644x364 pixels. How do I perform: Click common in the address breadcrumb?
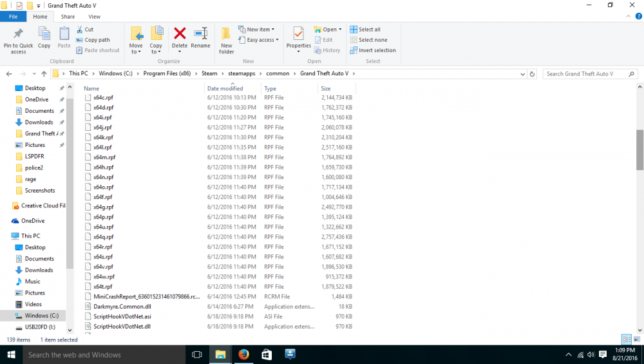pos(278,73)
